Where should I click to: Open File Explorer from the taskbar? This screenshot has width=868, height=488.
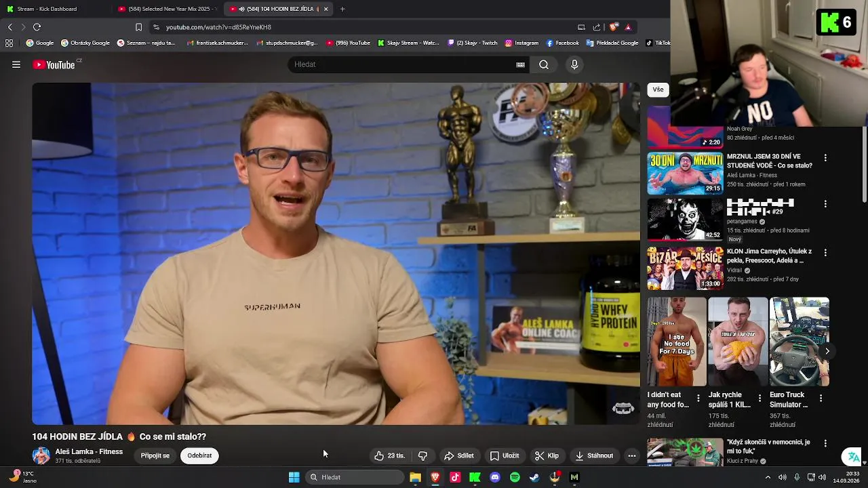tap(415, 477)
